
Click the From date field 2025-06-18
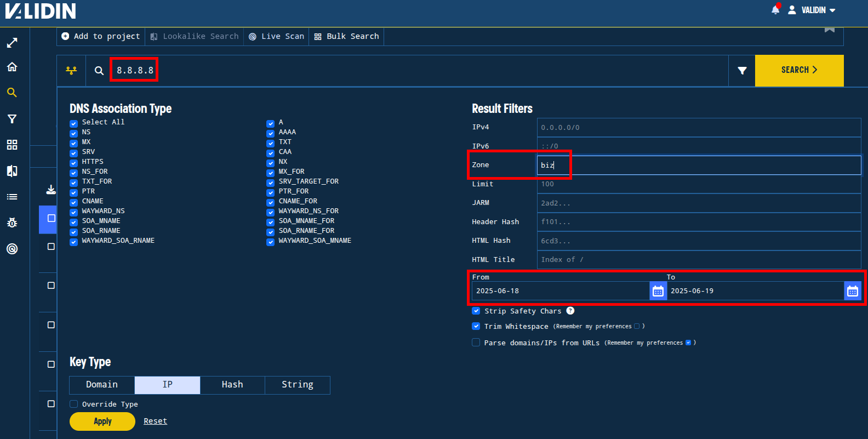561,291
